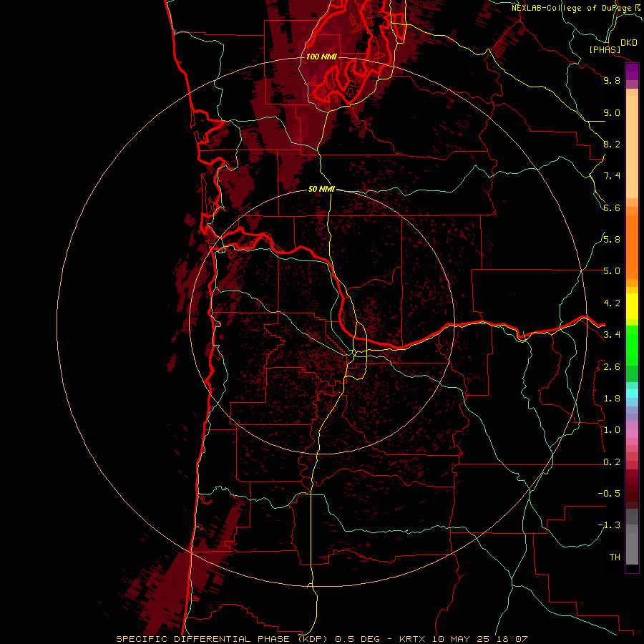644x644 pixels.
Task: Click the 6.6 scale value
Action: 612,208
